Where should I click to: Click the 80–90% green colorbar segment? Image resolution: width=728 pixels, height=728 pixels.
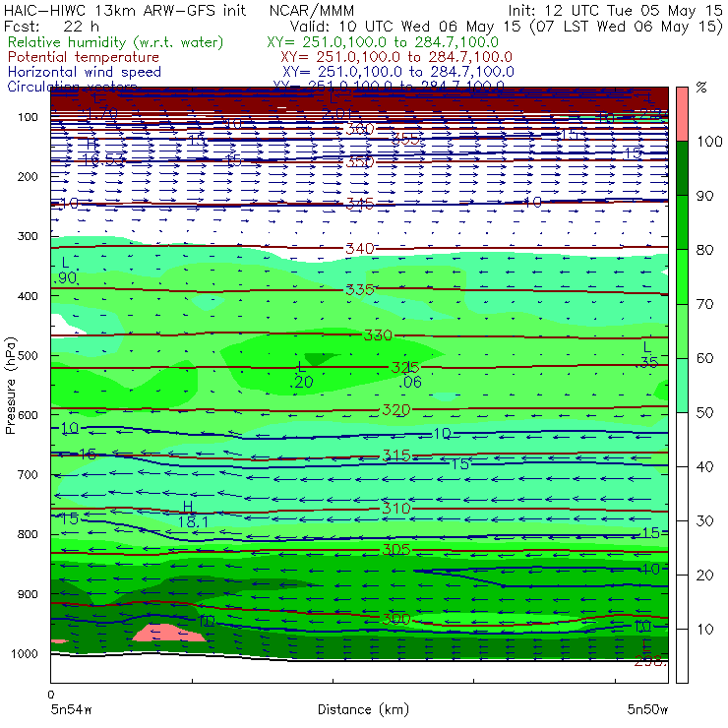click(x=682, y=222)
